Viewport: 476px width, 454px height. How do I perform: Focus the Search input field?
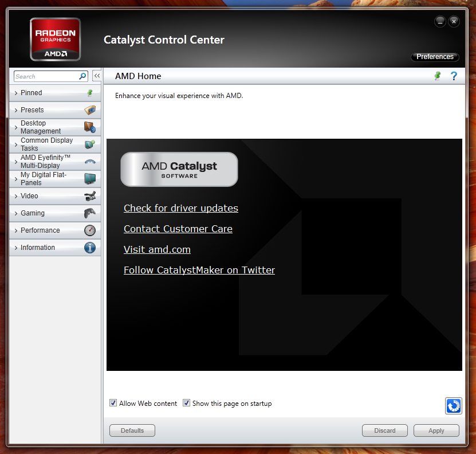pyautogui.click(x=46, y=76)
